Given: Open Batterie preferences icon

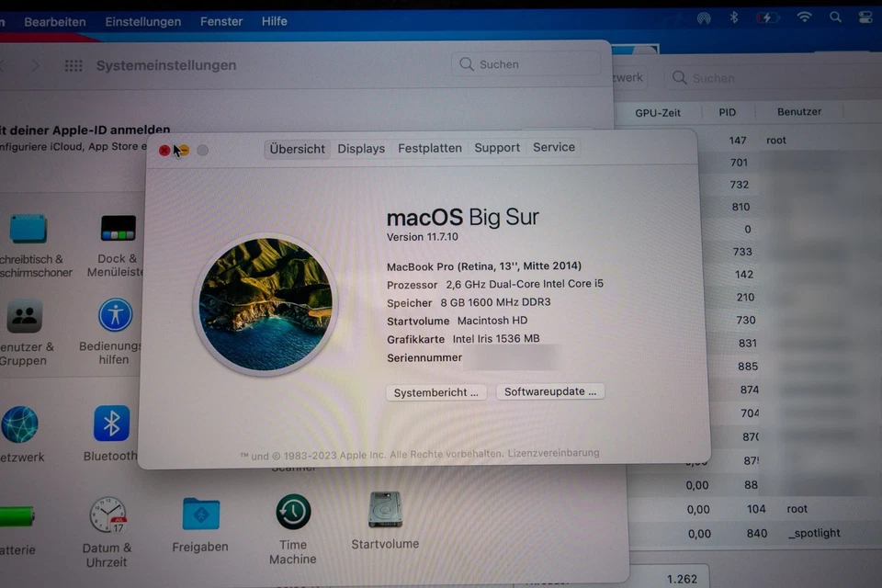Looking at the screenshot, I should 17,516.
